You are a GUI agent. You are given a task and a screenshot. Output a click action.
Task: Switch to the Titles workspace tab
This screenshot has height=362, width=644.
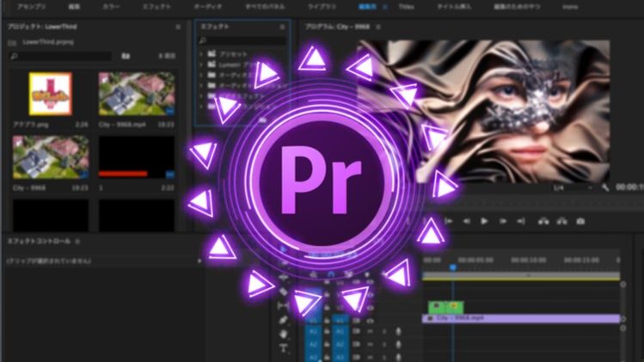point(406,7)
